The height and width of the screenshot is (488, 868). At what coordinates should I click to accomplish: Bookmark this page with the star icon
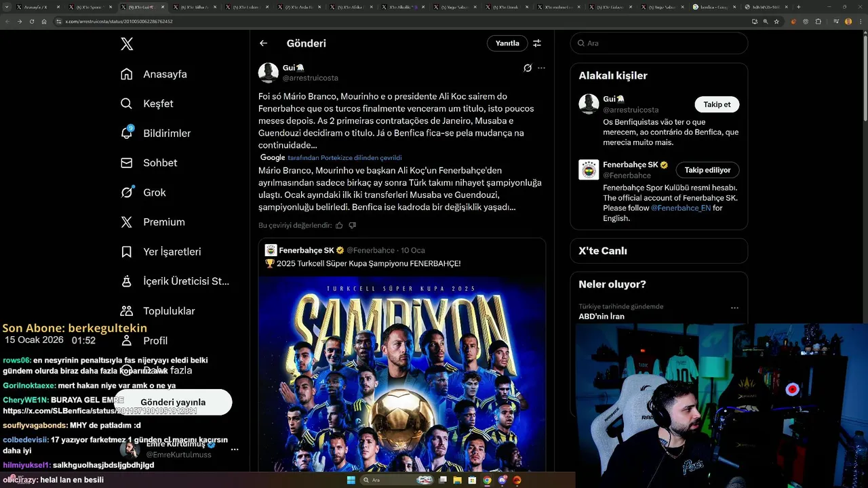tap(776, 22)
